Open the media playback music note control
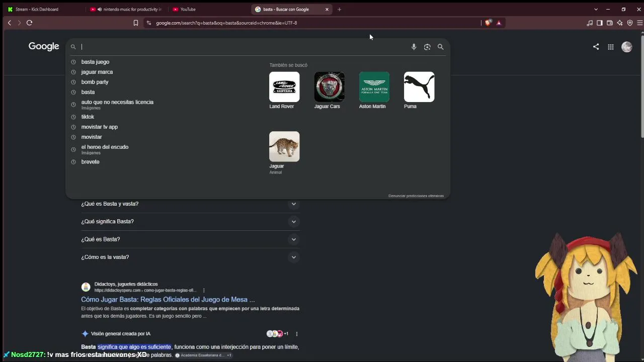644x362 pixels. (x=590, y=23)
